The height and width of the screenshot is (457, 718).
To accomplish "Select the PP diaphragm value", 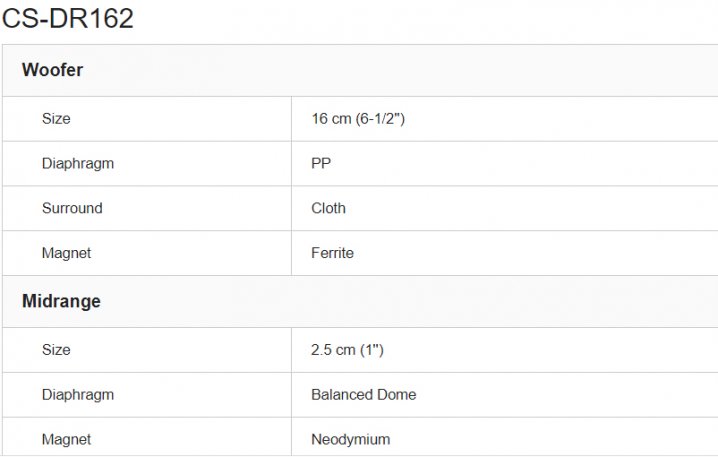I will point(321,163).
